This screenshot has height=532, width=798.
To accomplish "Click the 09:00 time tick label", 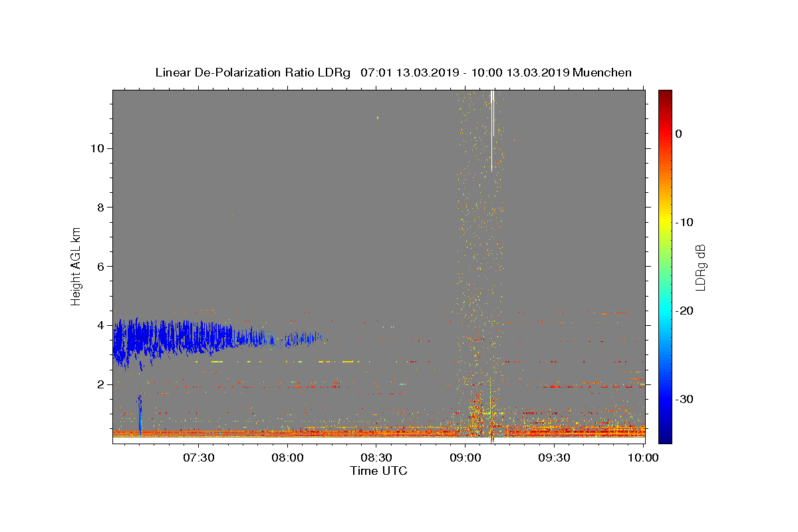I will pos(465,458).
